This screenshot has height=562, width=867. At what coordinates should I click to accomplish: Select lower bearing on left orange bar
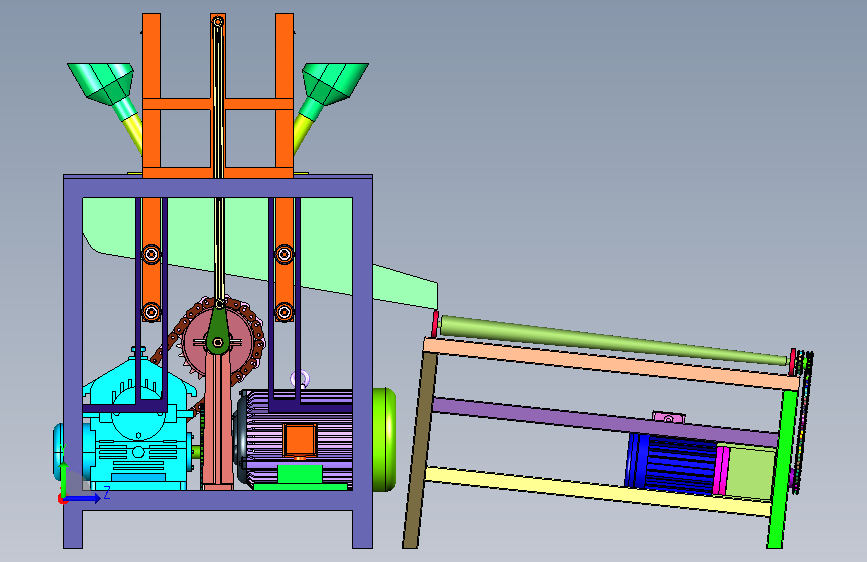[x=151, y=311]
